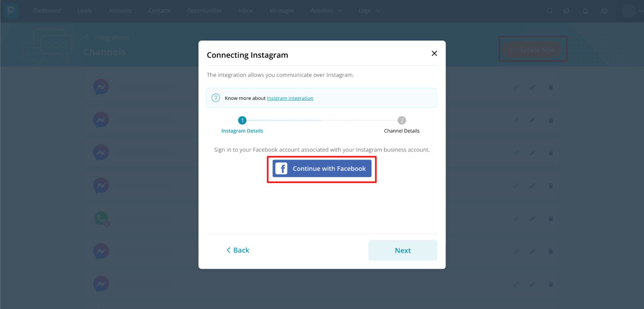Image resolution: width=644 pixels, height=309 pixels.
Task: Click the WhatsApp channel icon
Action: pyautogui.click(x=101, y=219)
